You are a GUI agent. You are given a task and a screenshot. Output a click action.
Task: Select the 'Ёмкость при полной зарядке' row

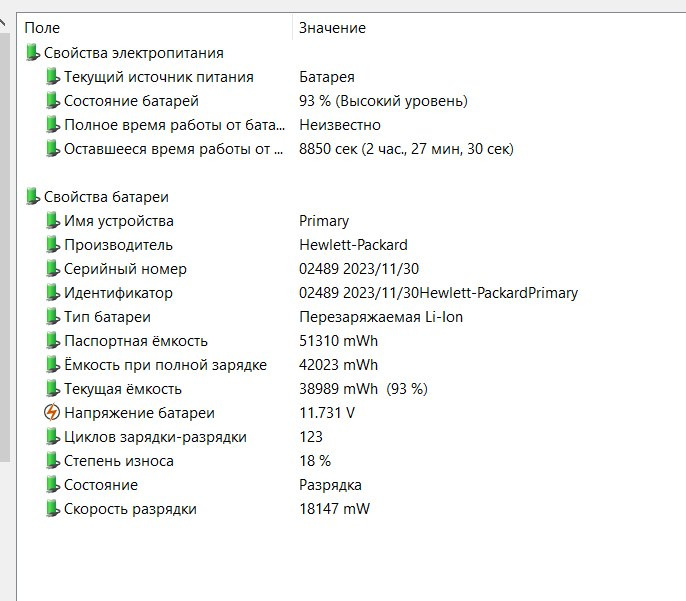[165, 365]
